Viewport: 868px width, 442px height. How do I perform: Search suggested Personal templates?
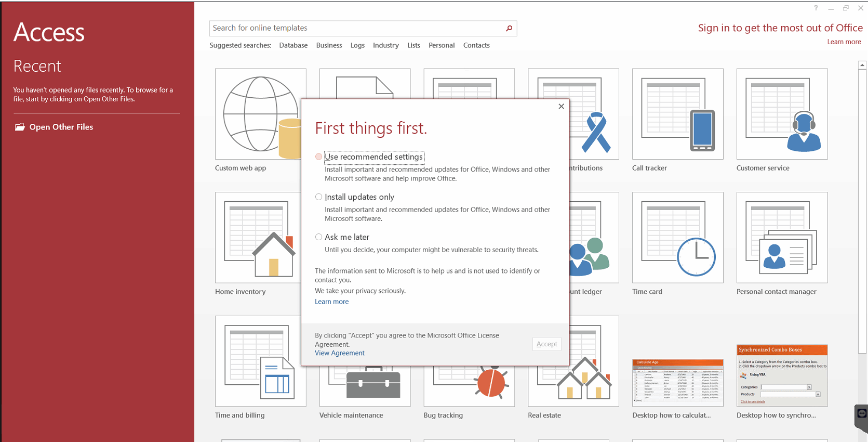point(442,45)
